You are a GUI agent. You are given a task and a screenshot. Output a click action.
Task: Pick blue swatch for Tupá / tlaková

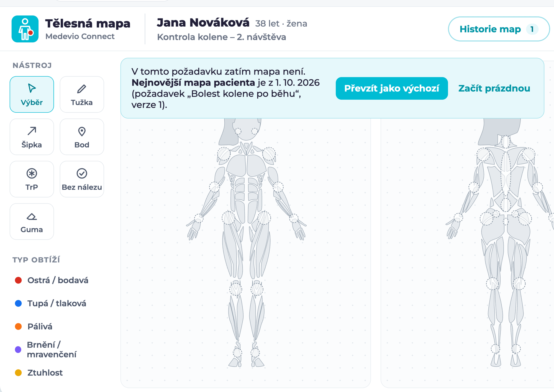(x=18, y=303)
